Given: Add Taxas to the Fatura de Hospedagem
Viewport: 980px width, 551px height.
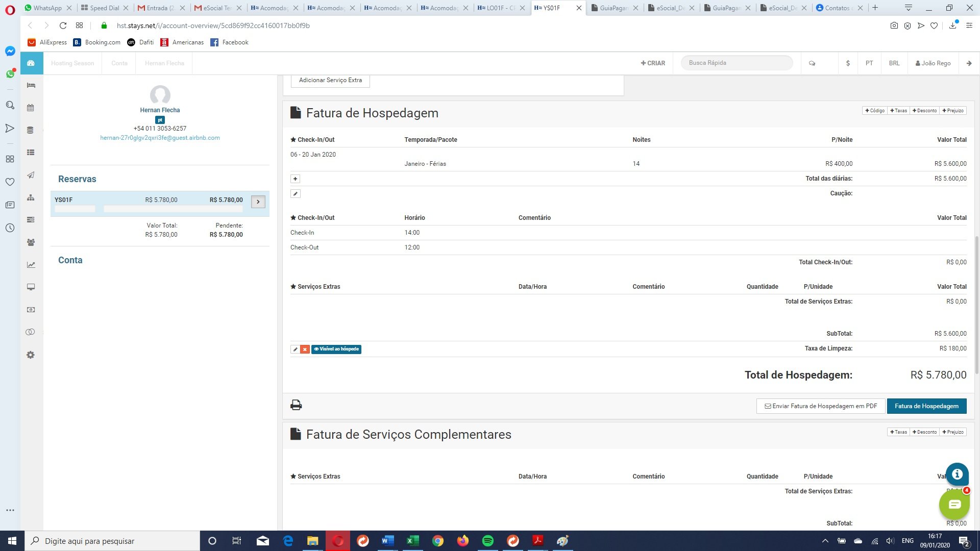Looking at the screenshot, I should (898, 110).
